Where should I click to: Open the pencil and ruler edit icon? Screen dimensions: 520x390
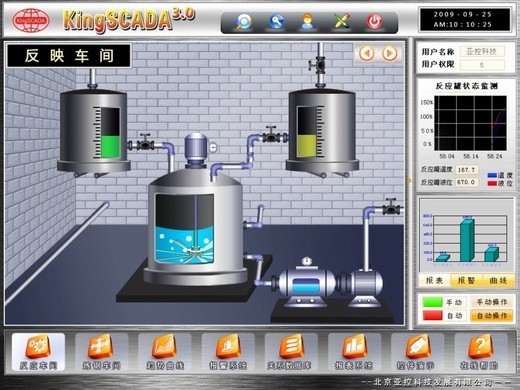(x=342, y=21)
